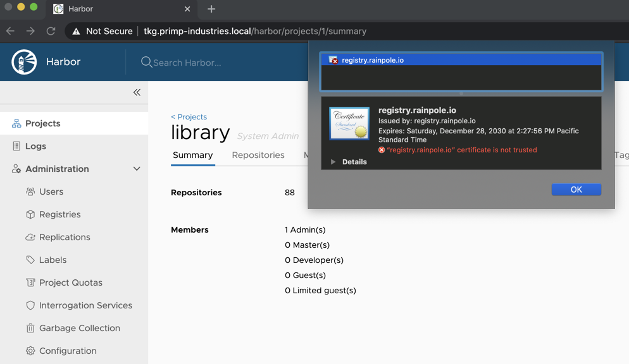Select the Summary tab

coord(192,155)
